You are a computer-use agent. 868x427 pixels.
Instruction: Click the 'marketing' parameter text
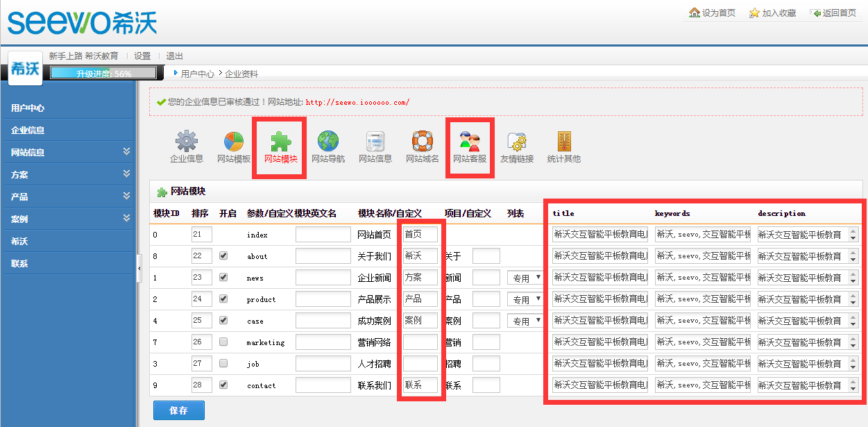(266, 343)
